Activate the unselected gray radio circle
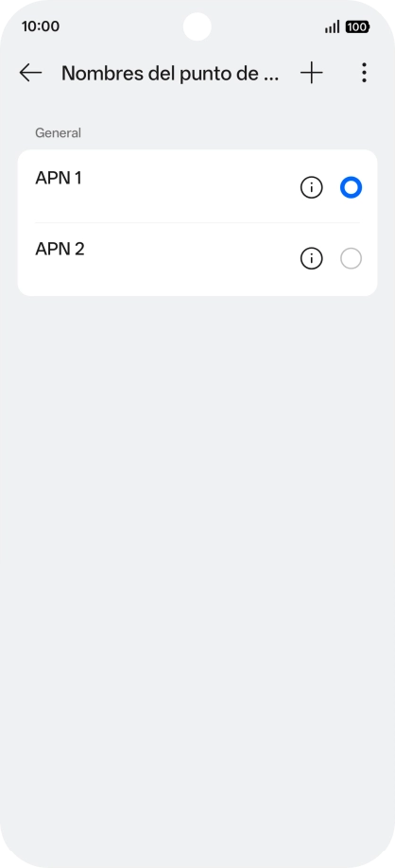 tap(351, 258)
